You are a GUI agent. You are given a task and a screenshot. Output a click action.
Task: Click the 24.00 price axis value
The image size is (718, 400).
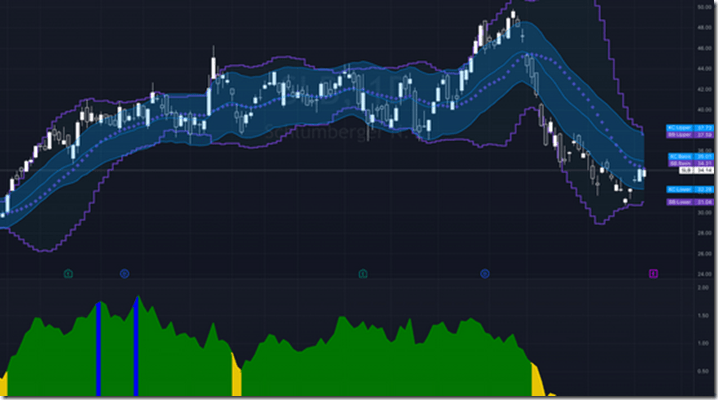pos(704,274)
